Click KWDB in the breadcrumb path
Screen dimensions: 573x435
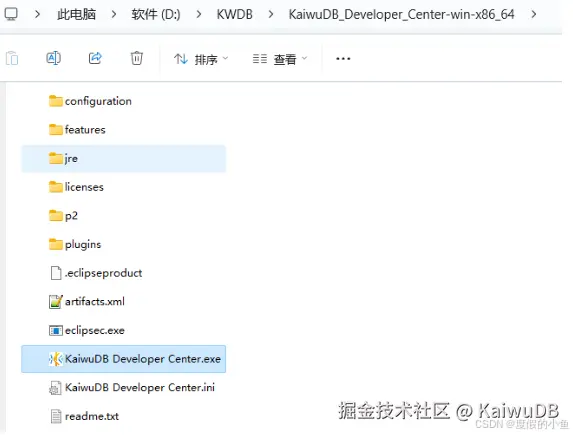(x=234, y=15)
